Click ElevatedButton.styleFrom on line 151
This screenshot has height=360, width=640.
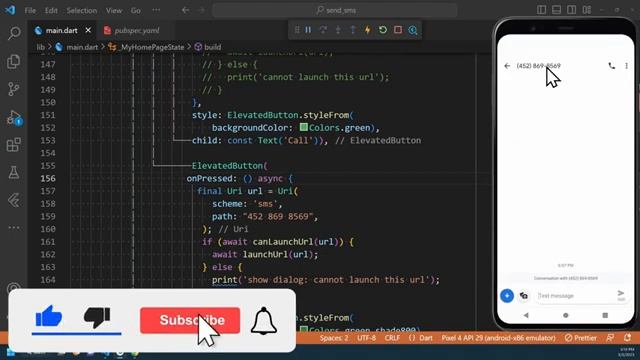(288, 115)
